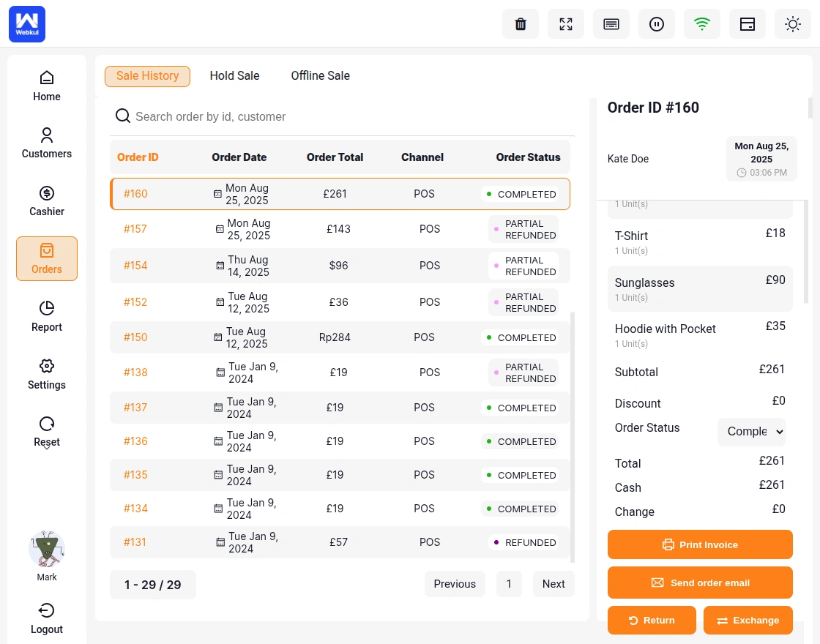Open the cash drawer icon in the toolbar
This screenshot has height=644, width=820.
pos(747,24)
